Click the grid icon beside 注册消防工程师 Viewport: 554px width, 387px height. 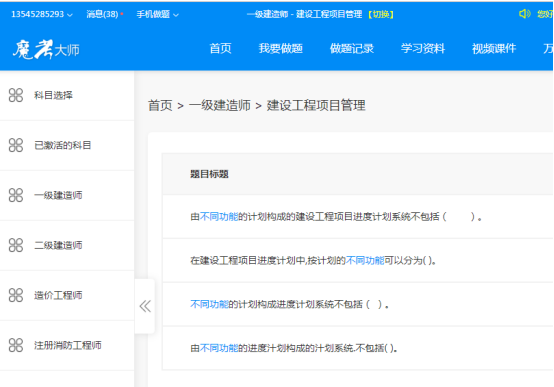[16, 345]
